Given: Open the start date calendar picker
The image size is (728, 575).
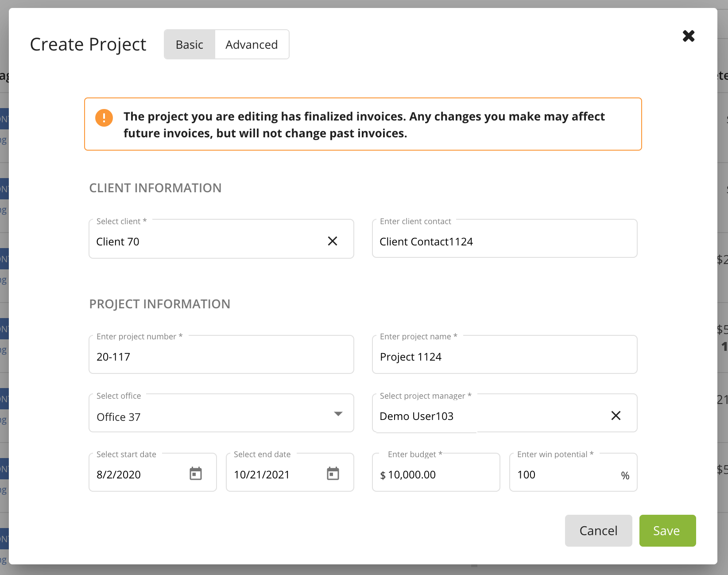Looking at the screenshot, I should pyautogui.click(x=197, y=473).
